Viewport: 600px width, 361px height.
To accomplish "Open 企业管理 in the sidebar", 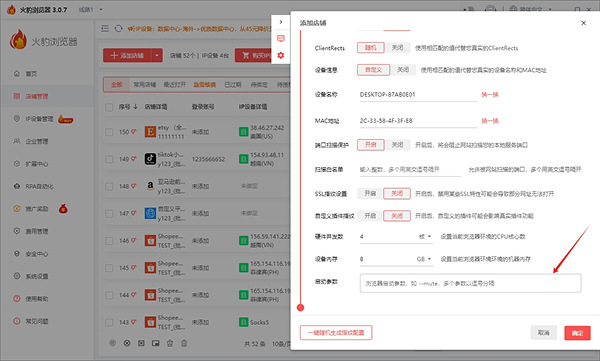I will pos(36,141).
